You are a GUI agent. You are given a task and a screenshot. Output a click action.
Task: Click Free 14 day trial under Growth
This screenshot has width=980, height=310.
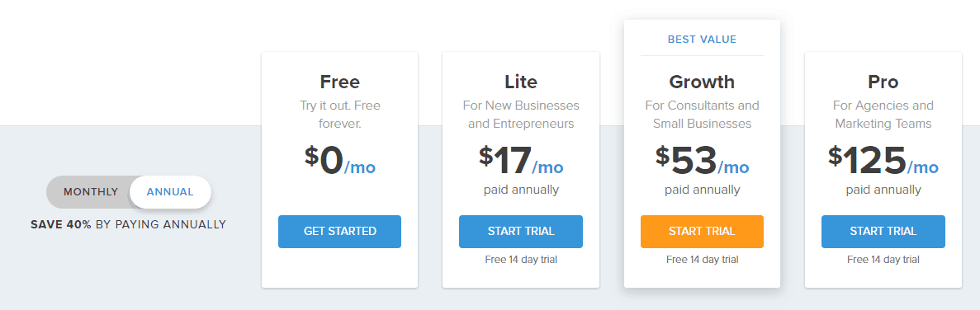pyautogui.click(x=702, y=260)
